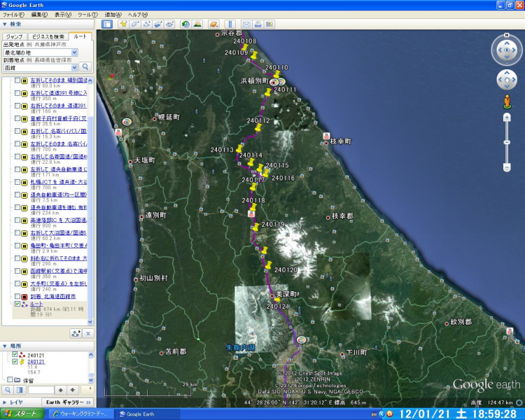Click places list scroll-down arrow
This screenshot has width=525, height=420.
click(91, 380)
